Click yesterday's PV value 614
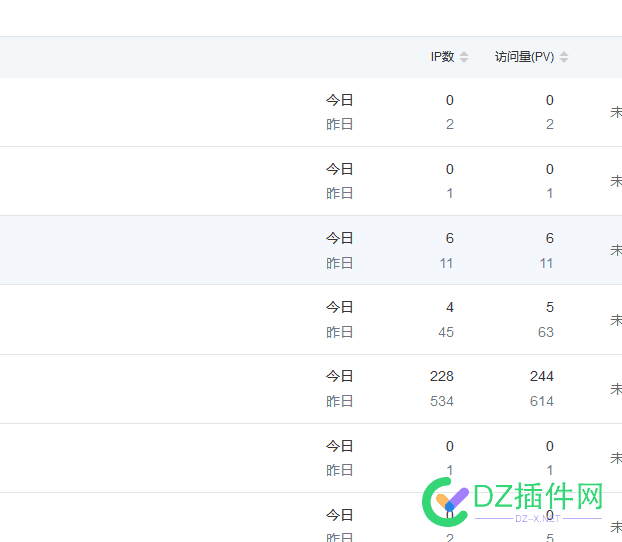 tap(541, 401)
